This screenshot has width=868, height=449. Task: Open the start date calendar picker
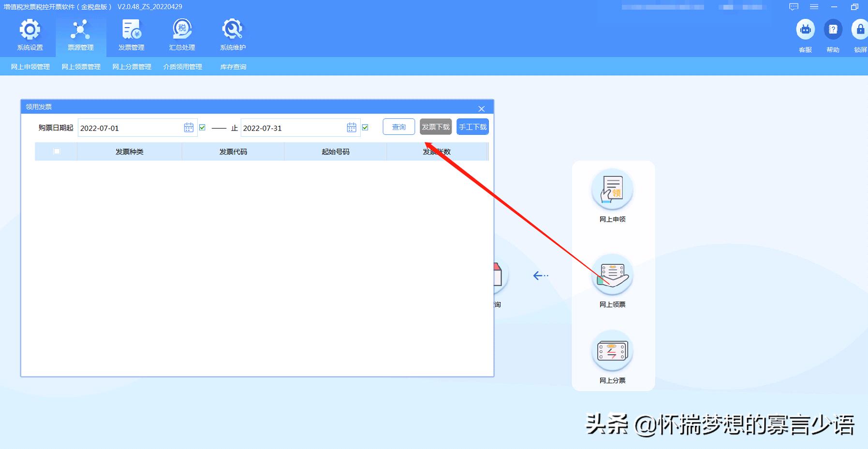tap(189, 127)
